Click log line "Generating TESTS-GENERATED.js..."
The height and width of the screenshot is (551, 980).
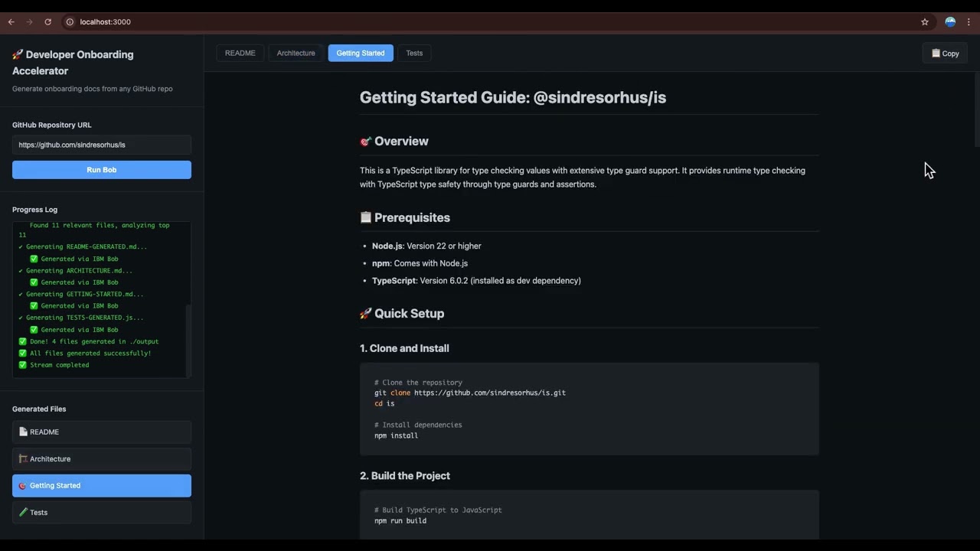(x=81, y=318)
